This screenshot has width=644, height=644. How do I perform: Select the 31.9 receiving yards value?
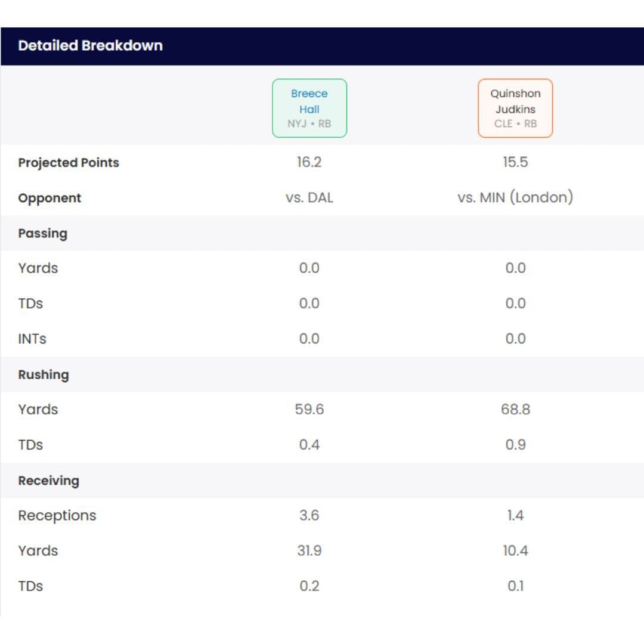pyautogui.click(x=309, y=550)
